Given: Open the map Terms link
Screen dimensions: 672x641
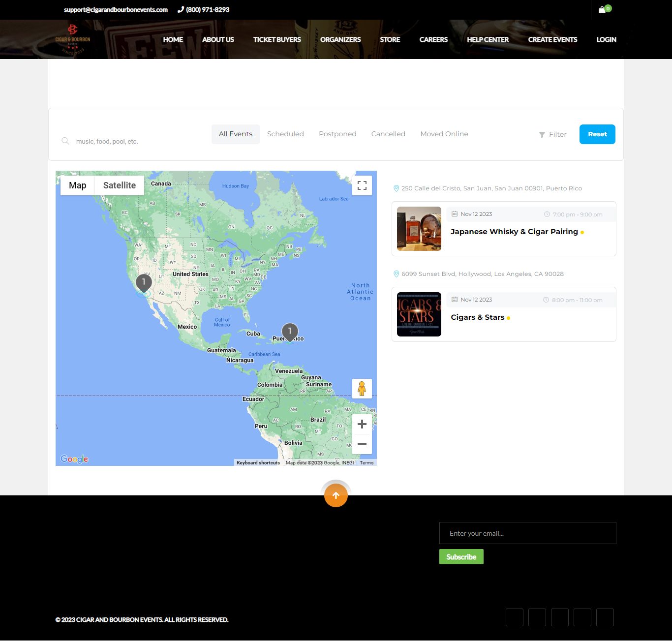Looking at the screenshot, I should pyautogui.click(x=367, y=462).
